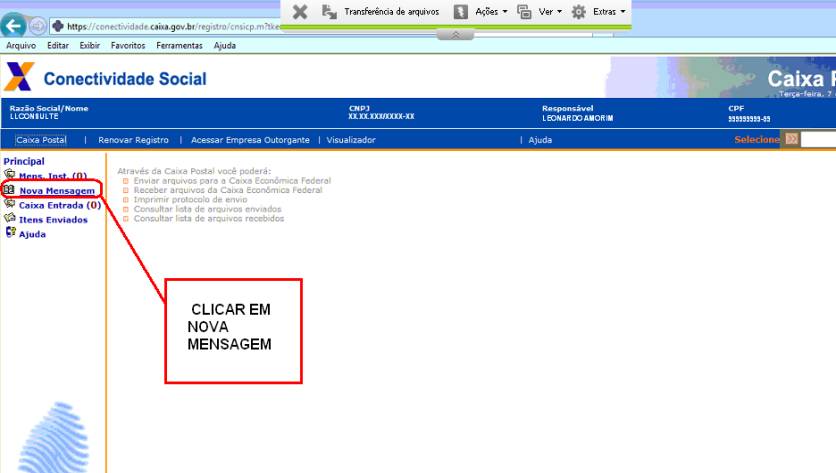Click 'Receber arquivos da Caixa Econômica Federal'
This screenshot has height=473, width=836.
click(228, 190)
